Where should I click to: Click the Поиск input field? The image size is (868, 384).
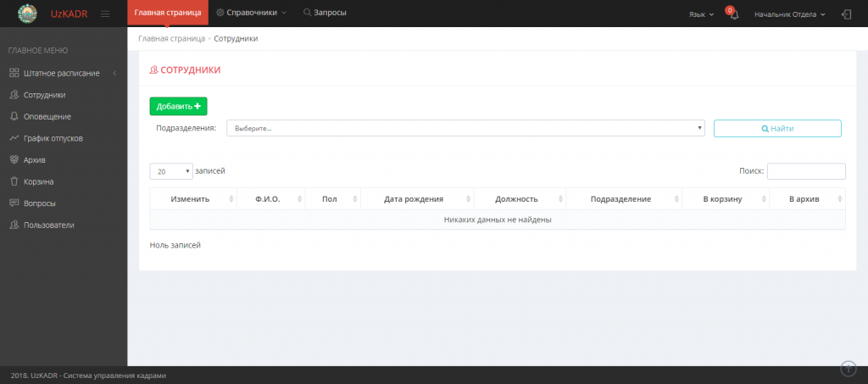click(805, 171)
